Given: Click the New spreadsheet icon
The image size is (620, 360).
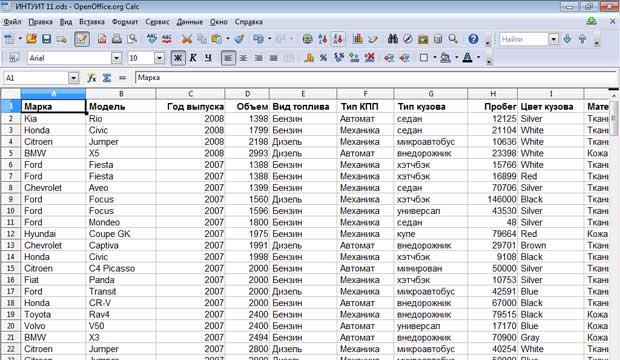Looking at the screenshot, I should pos(8,39).
